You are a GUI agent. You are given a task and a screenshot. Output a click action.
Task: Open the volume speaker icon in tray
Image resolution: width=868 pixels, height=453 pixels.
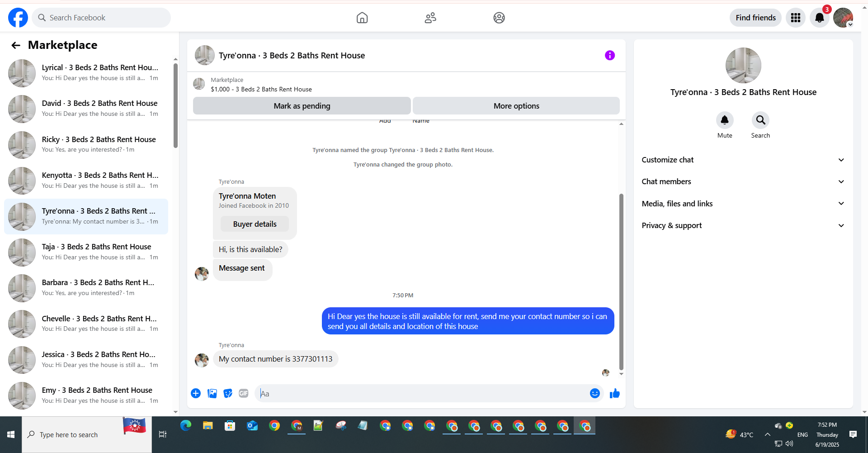point(789,443)
